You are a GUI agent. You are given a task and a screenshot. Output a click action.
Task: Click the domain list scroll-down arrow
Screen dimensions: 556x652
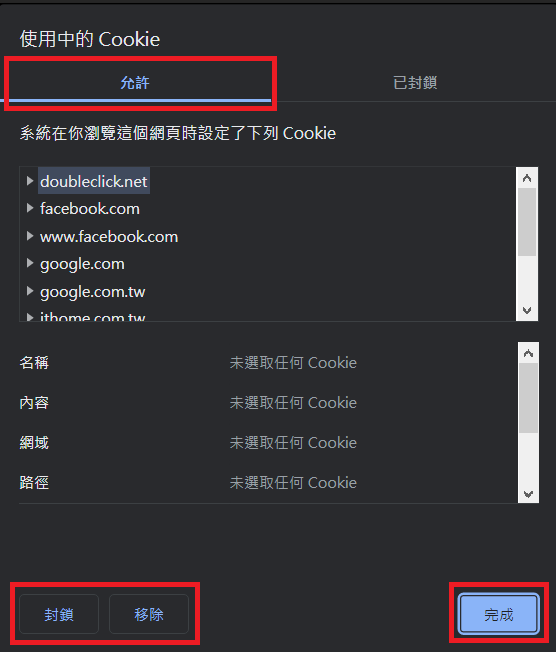pos(527,310)
